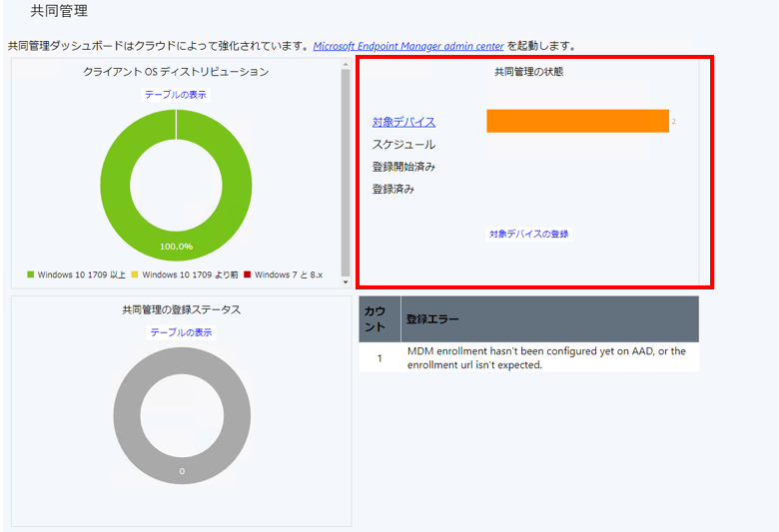Open the Microsoft Endpoint Manager admin center link
This screenshot has width=779, height=532.
(408, 46)
